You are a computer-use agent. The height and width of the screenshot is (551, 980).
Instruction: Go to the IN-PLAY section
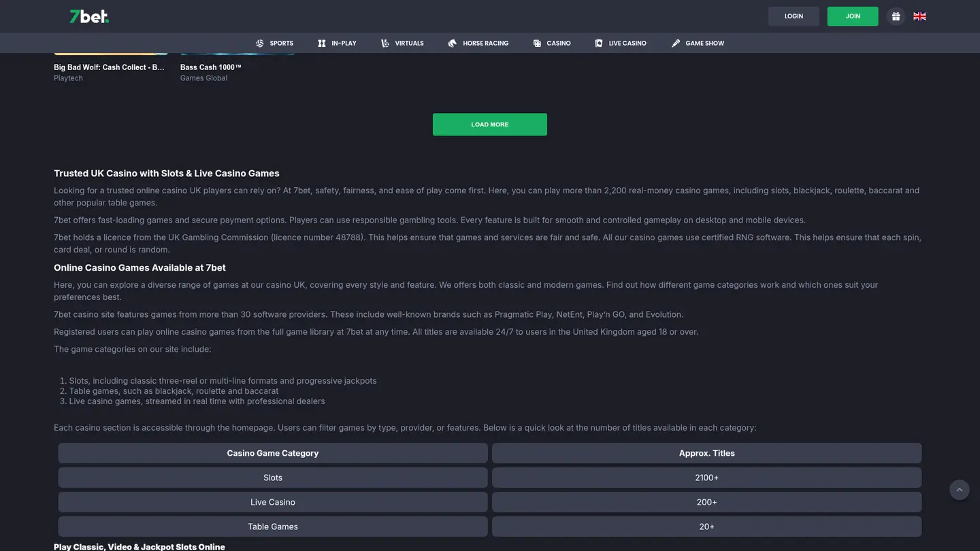coord(344,43)
